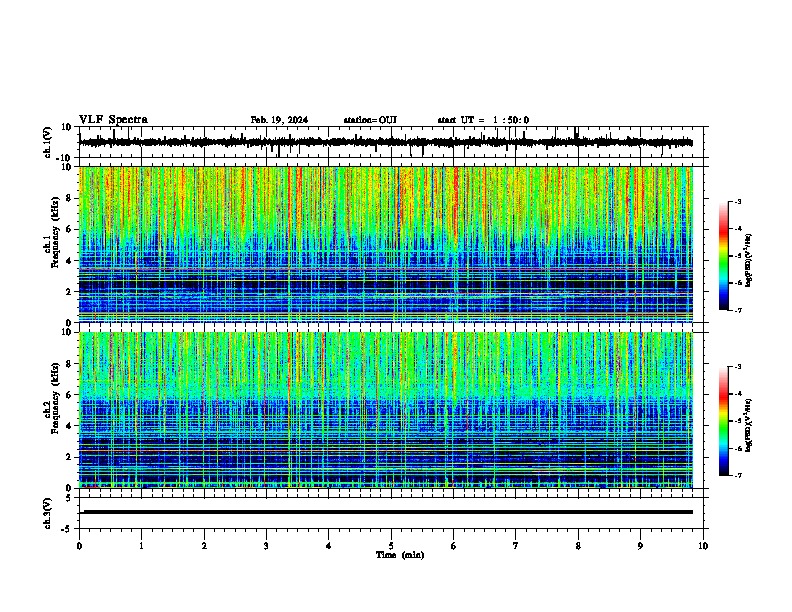Click the "-7" tick on ch.1 colorbar

coord(737,311)
